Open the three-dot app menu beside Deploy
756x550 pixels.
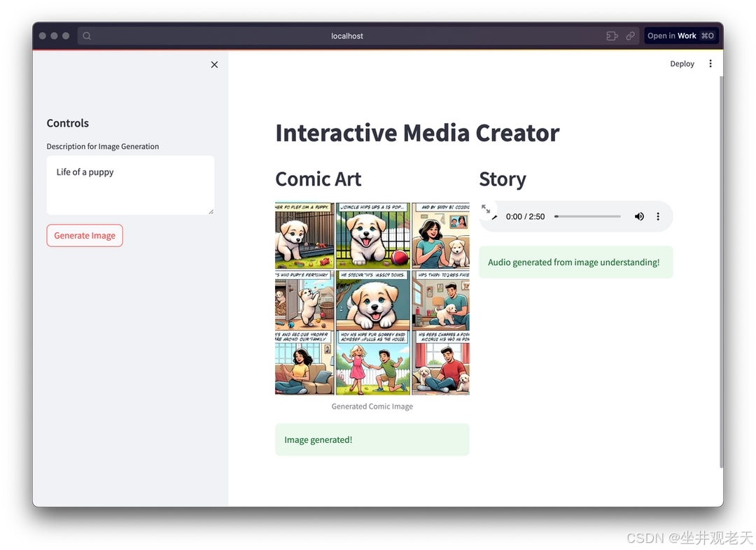pyautogui.click(x=710, y=64)
